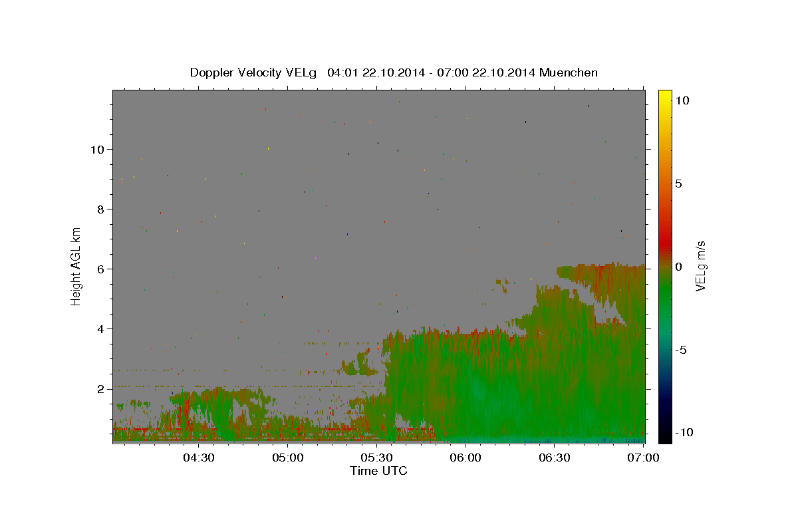This screenshot has width=798, height=532.
Task: Click the 06:30 time tick label
Action: tap(555, 458)
